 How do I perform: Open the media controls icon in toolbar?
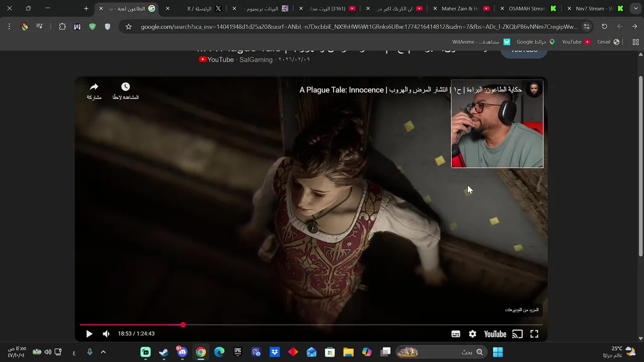point(39,27)
